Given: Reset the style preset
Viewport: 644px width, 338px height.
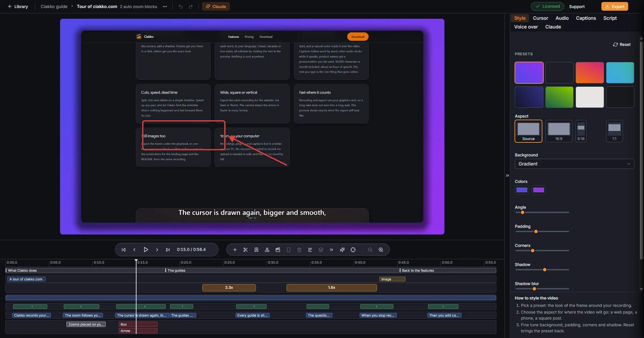Looking at the screenshot, I should (x=622, y=45).
